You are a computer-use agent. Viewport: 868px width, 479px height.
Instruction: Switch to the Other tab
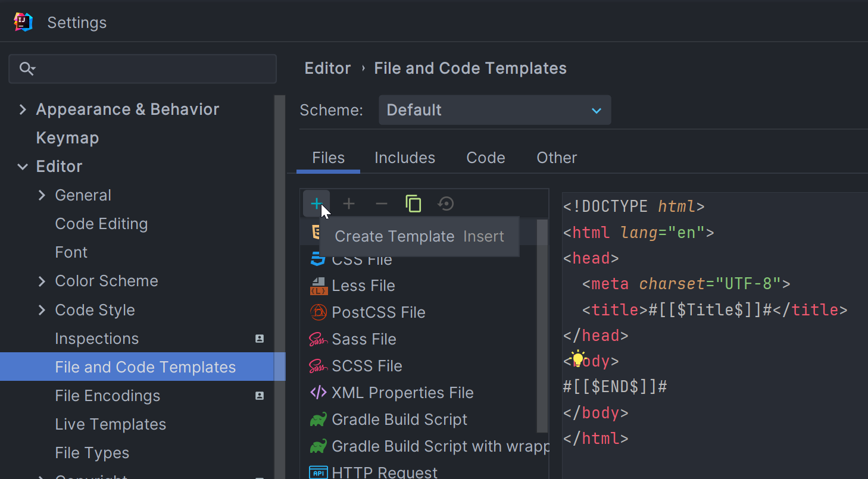[x=556, y=158]
